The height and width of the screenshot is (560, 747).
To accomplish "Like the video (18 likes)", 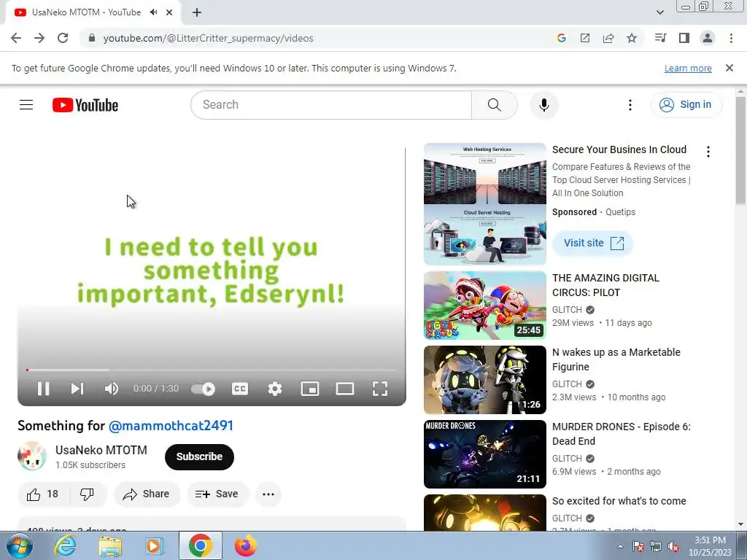I will pos(43,494).
